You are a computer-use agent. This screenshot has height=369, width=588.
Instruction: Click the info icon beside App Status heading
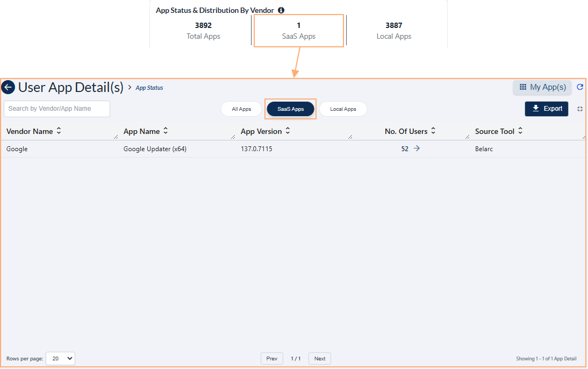[281, 10]
